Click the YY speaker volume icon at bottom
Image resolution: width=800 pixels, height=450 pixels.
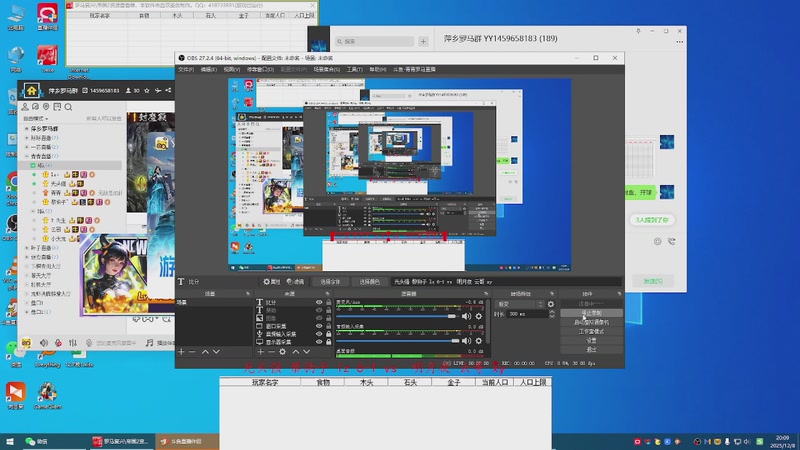click(x=44, y=343)
